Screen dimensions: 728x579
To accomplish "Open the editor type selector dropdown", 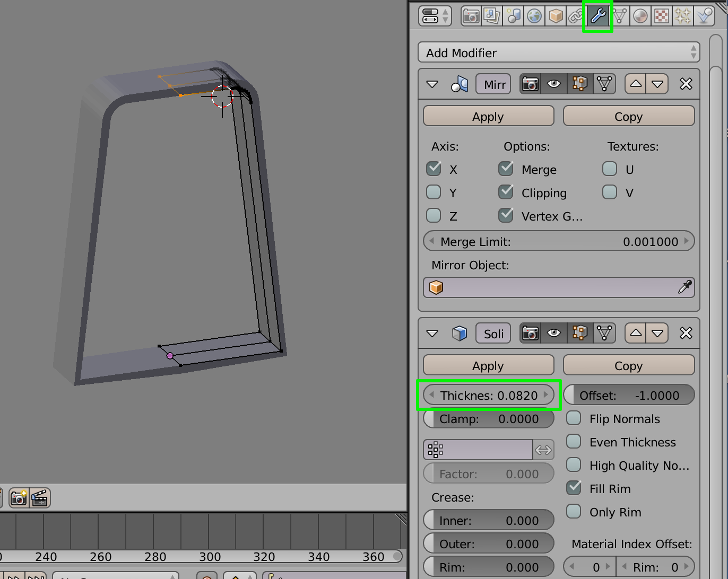I will (x=434, y=16).
